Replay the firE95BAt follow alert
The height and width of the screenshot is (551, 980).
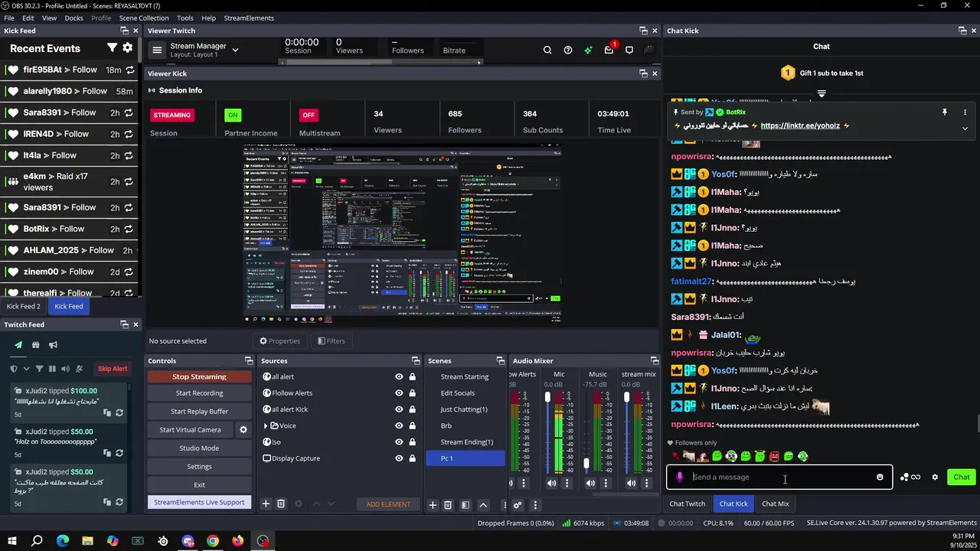click(x=129, y=70)
